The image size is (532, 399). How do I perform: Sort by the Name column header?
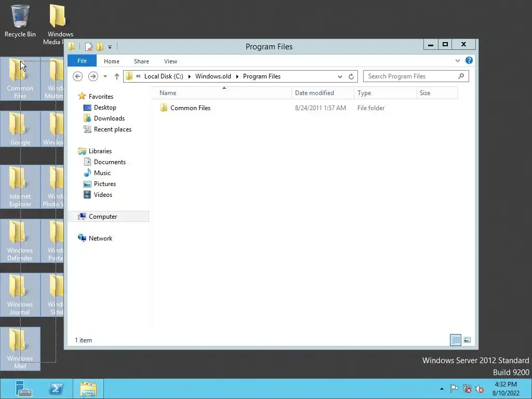coord(221,93)
